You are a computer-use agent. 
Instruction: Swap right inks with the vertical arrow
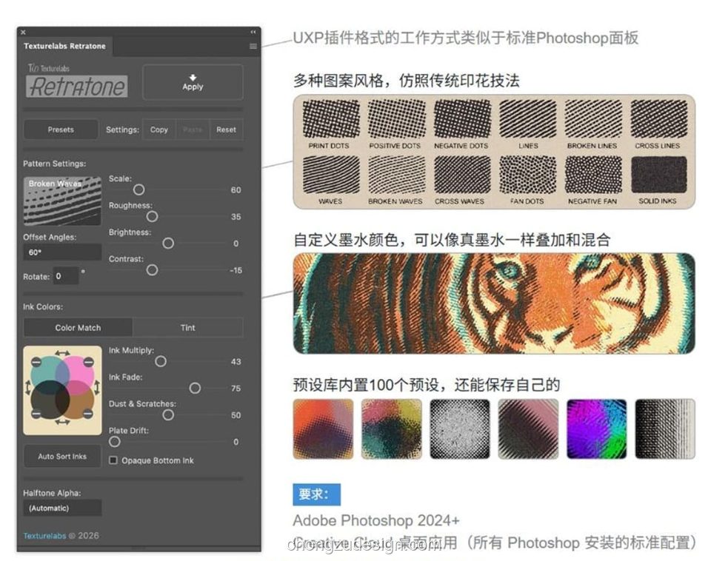point(97,387)
